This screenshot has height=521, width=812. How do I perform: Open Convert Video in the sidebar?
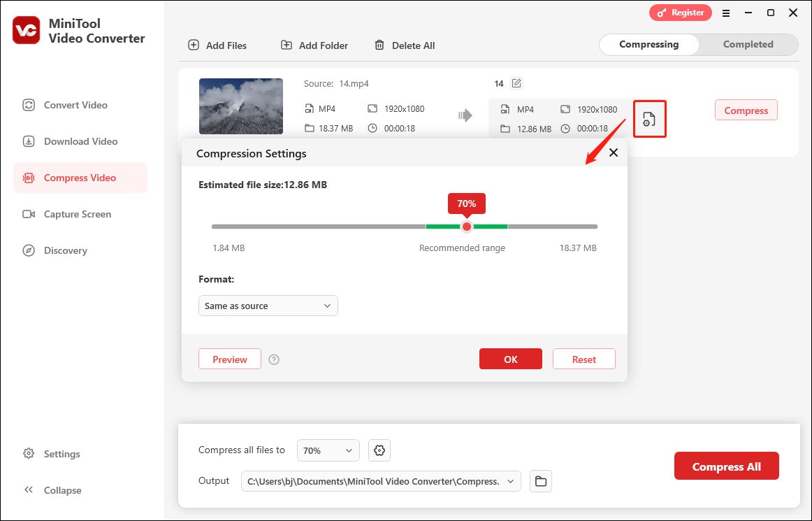[x=80, y=105]
